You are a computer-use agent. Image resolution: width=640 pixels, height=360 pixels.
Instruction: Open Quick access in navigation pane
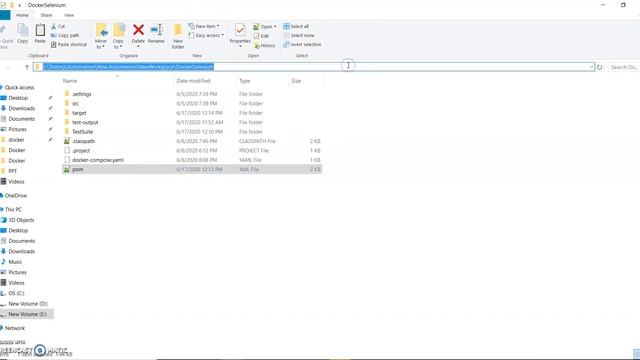click(19, 87)
